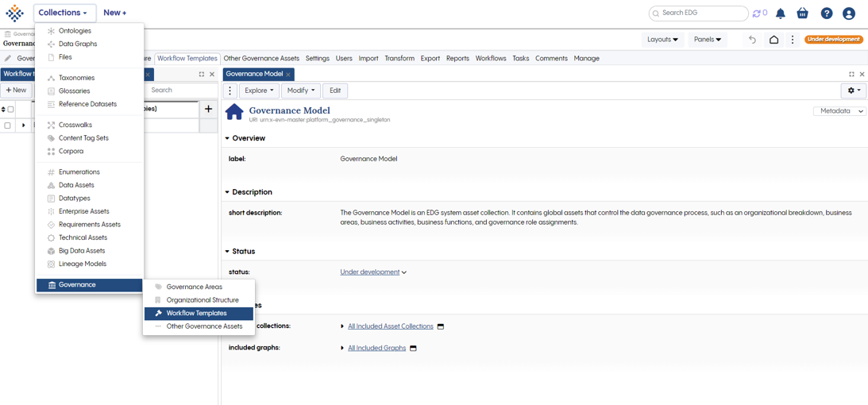This screenshot has height=405, width=868.
Task: Click the TopBraid EDG logo icon
Action: pyautogui.click(x=15, y=12)
